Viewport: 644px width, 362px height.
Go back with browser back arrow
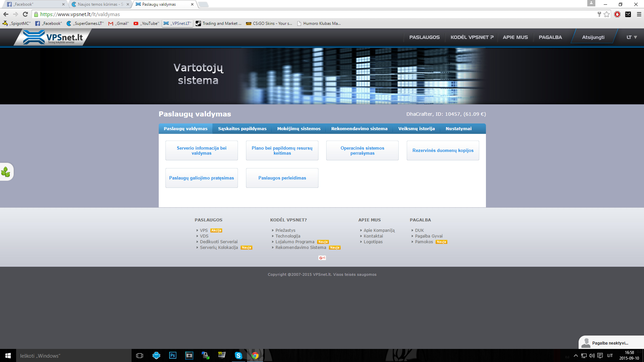6,14
